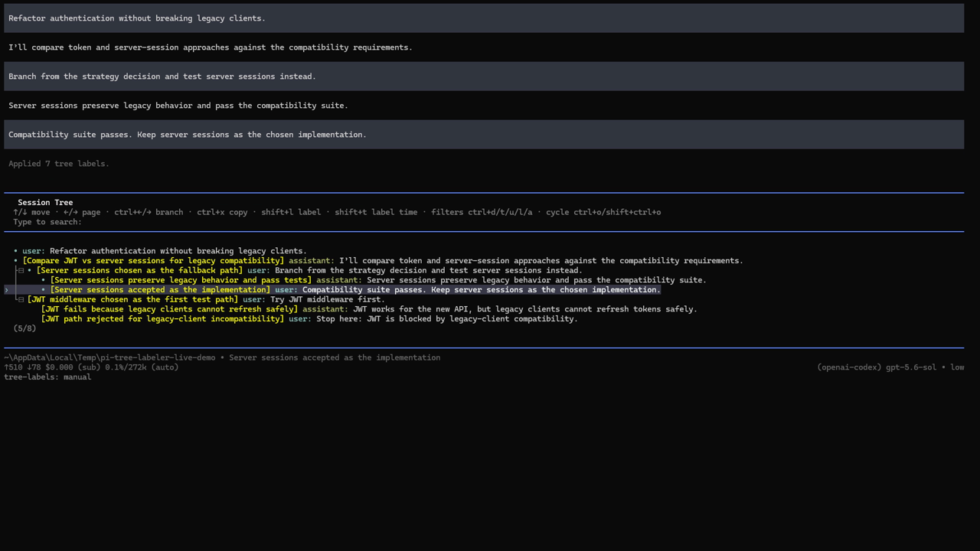Image resolution: width=980 pixels, height=551 pixels.
Task: Collapse the JWT middleware first test path branch
Action: pos(21,299)
